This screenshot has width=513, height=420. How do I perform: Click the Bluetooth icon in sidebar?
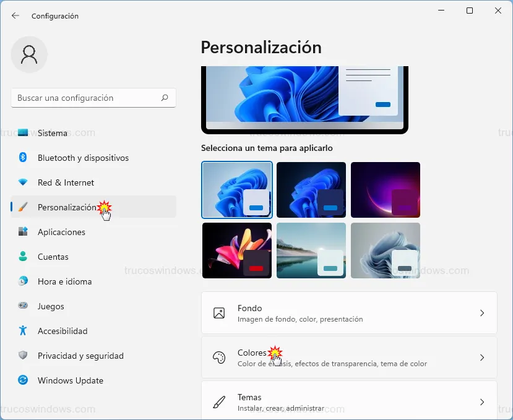23,158
